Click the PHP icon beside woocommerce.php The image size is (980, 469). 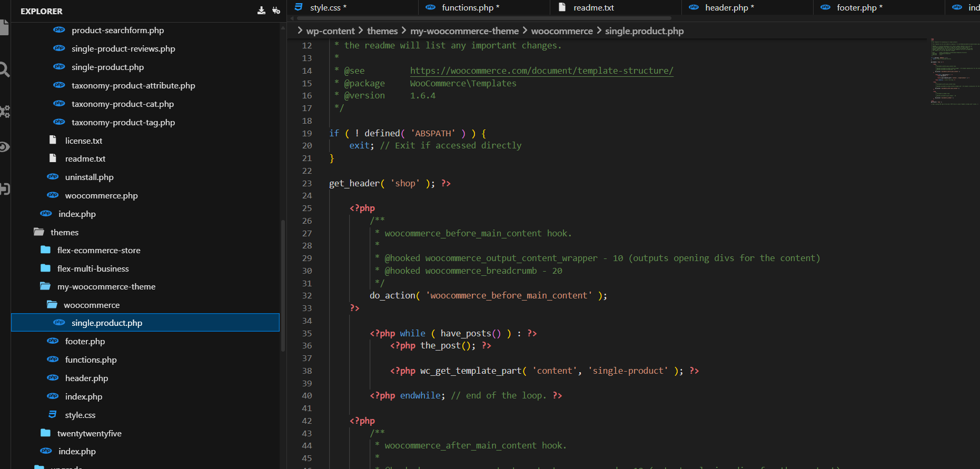click(53, 195)
